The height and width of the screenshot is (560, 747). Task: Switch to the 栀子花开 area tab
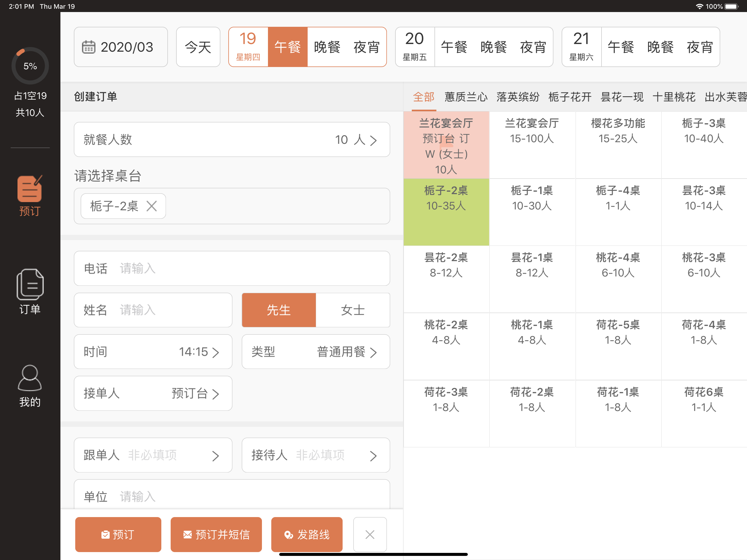coord(570,97)
